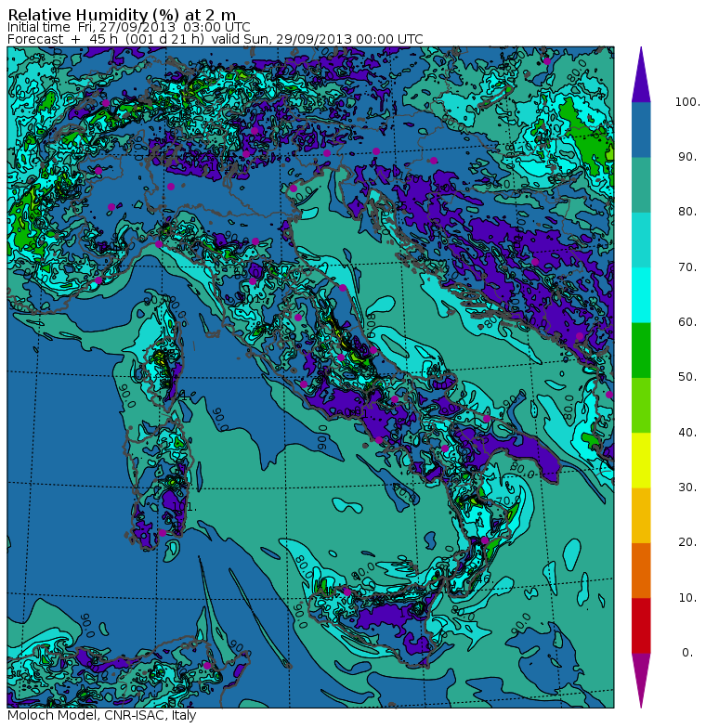Click the relative humidity map of Italy

coord(310,377)
